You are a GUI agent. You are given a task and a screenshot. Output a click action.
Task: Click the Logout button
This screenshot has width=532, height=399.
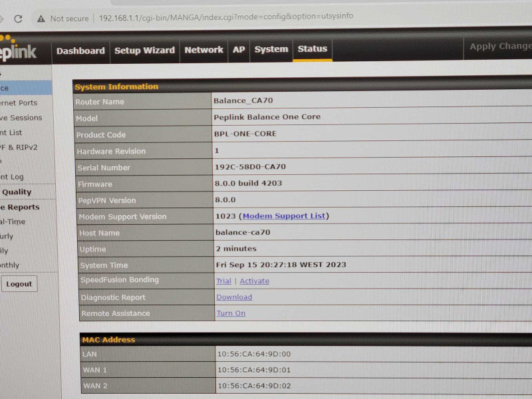point(19,284)
